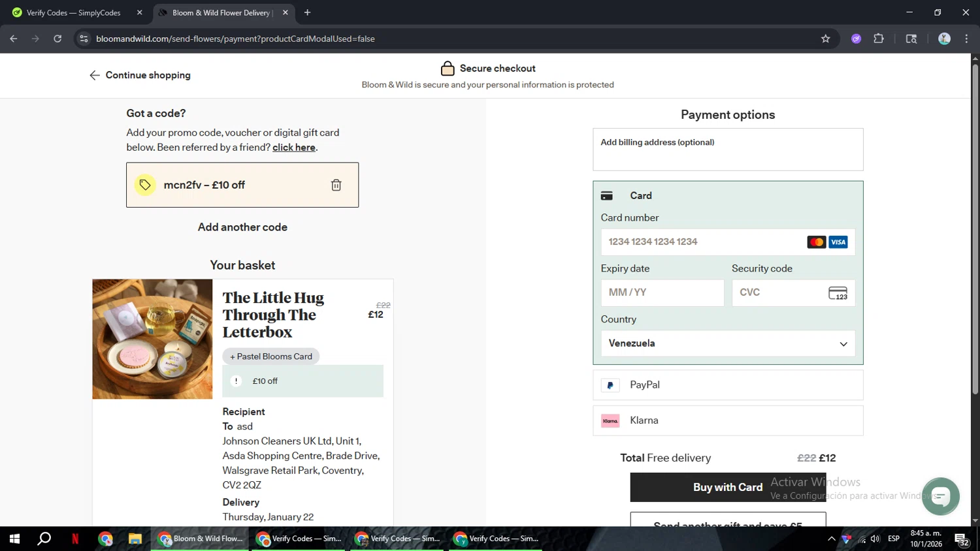The image size is (980, 551).
Task: Expand Add another code section
Action: click(x=242, y=227)
